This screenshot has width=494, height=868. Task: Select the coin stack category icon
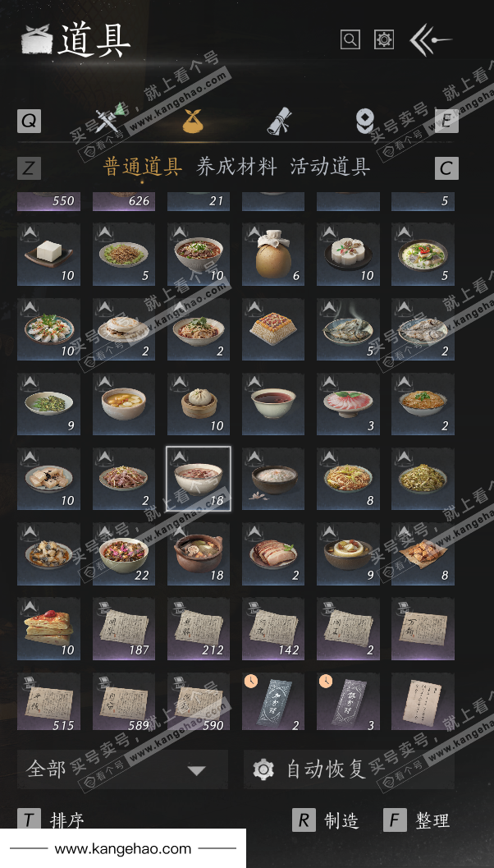[x=365, y=120]
